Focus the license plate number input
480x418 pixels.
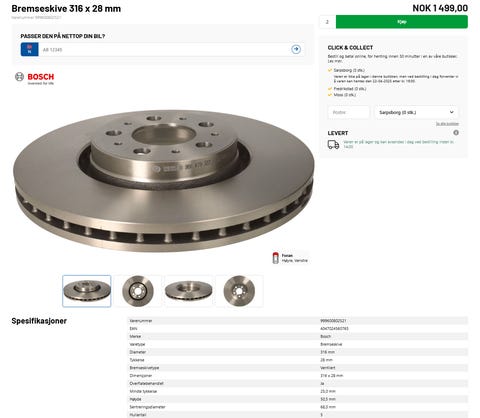click(163, 50)
